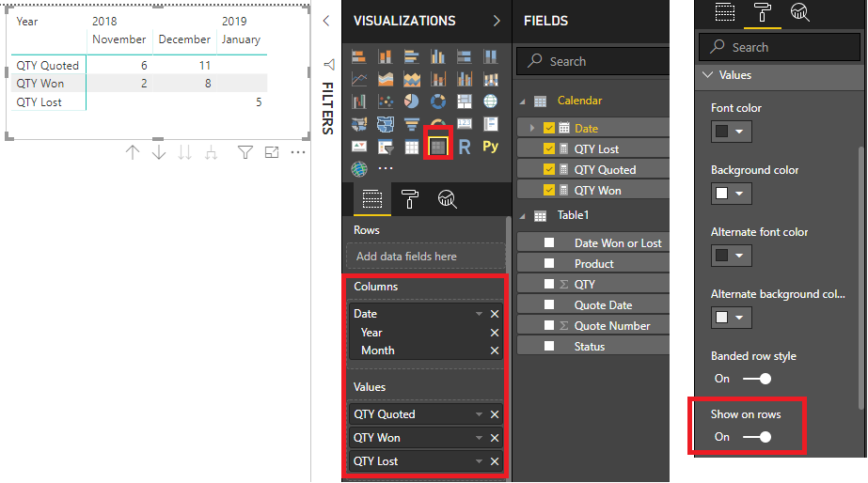Viewport: 868px width, 483px height.
Task: Check the Date Won or Lost field
Action: pos(548,242)
